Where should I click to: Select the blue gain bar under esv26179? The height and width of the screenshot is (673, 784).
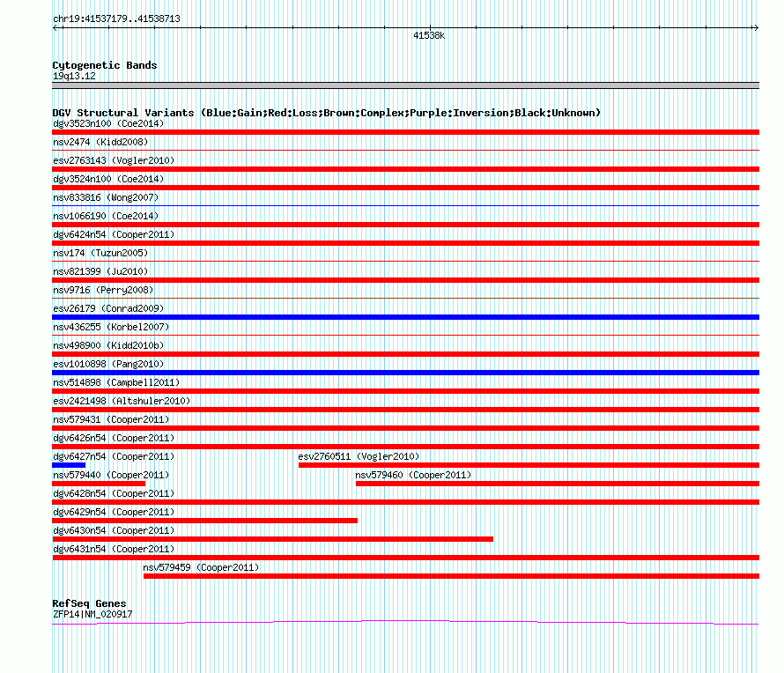405,317
